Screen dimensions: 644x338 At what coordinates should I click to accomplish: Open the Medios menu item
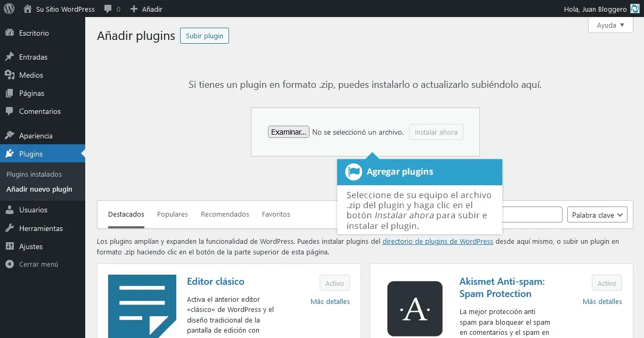(43, 75)
